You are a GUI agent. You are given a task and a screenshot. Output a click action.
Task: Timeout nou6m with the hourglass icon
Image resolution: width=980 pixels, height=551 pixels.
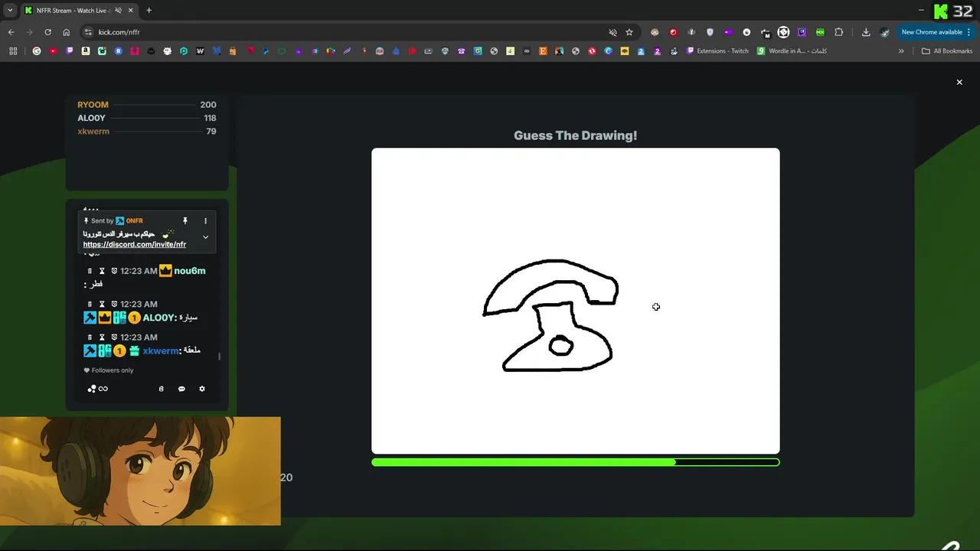click(102, 271)
